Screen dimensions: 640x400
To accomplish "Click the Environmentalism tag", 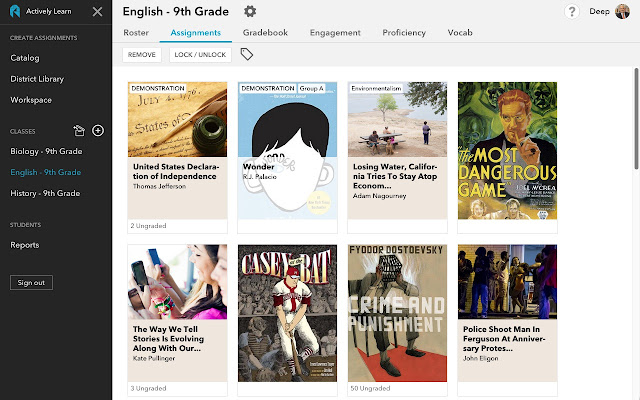I will pos(376,88).
